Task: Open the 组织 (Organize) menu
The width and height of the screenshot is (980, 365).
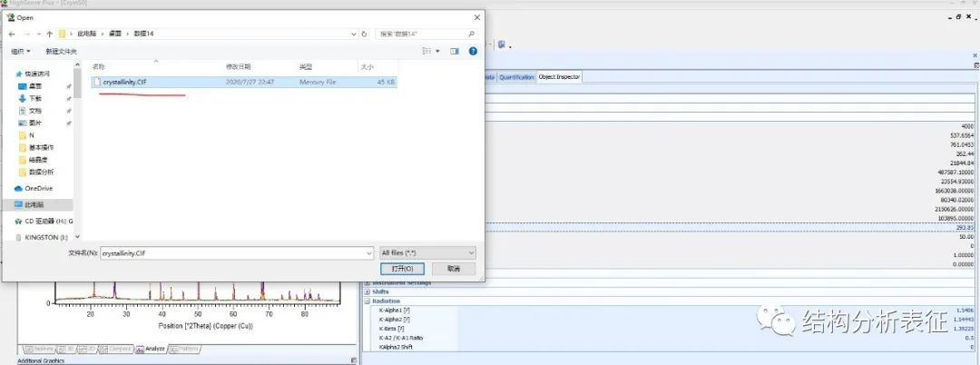Action: point(20,51)
